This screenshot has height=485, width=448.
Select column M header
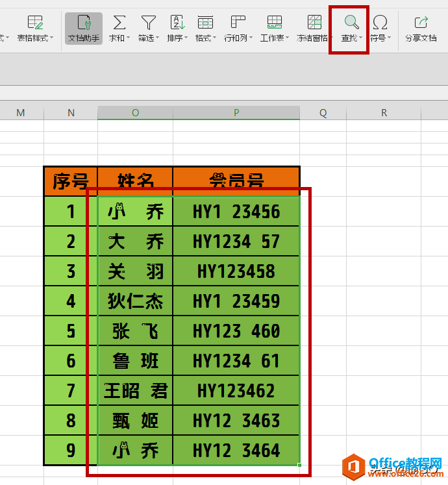click(x=20, y=113)
